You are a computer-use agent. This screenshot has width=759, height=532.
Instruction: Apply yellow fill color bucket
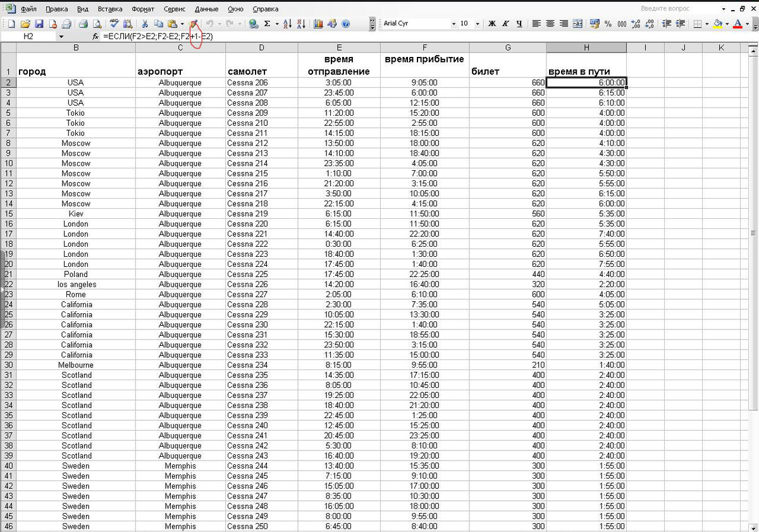pyautogui.click(x=718, y=23)
